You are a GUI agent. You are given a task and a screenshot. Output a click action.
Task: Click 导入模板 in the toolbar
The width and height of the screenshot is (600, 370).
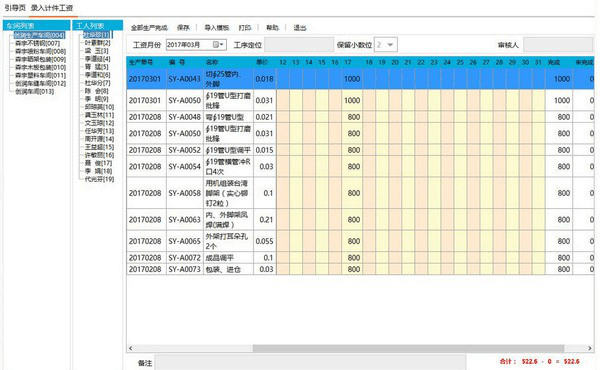click(217, 28)
